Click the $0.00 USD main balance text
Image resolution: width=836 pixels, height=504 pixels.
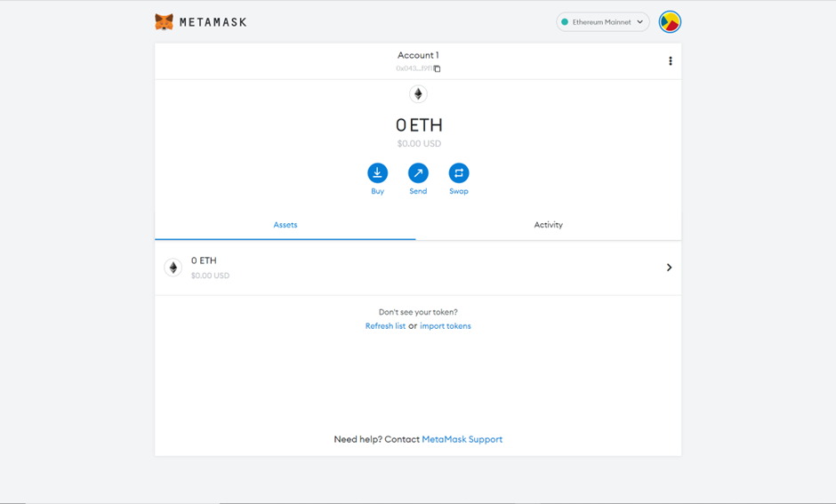(x=419, y=143)
